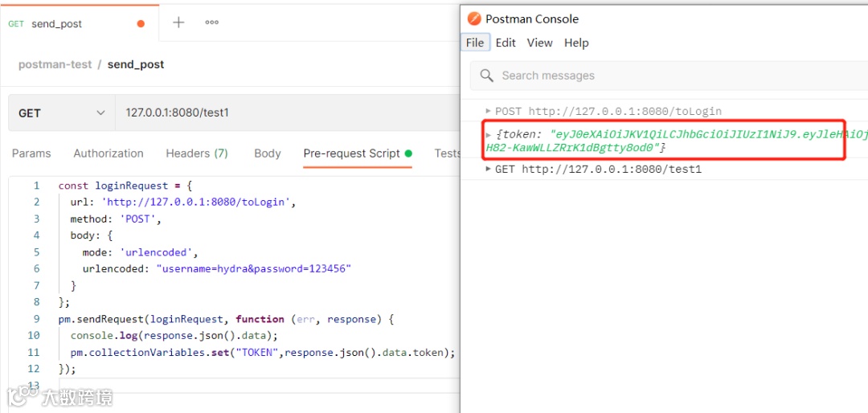Switch to the Tests tab

[x=448, y=153]
